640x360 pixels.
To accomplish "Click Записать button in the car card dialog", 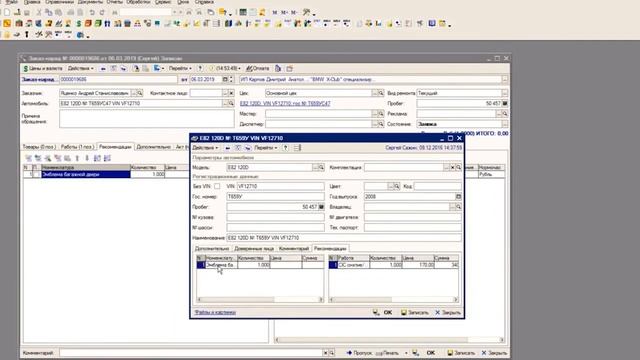I will click(415, 313).
